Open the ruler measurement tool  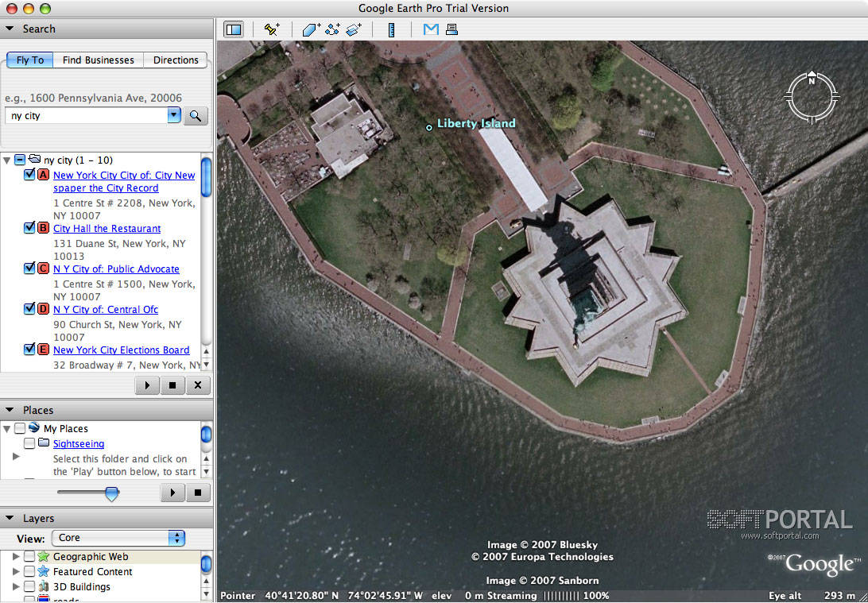click(391, 29)
